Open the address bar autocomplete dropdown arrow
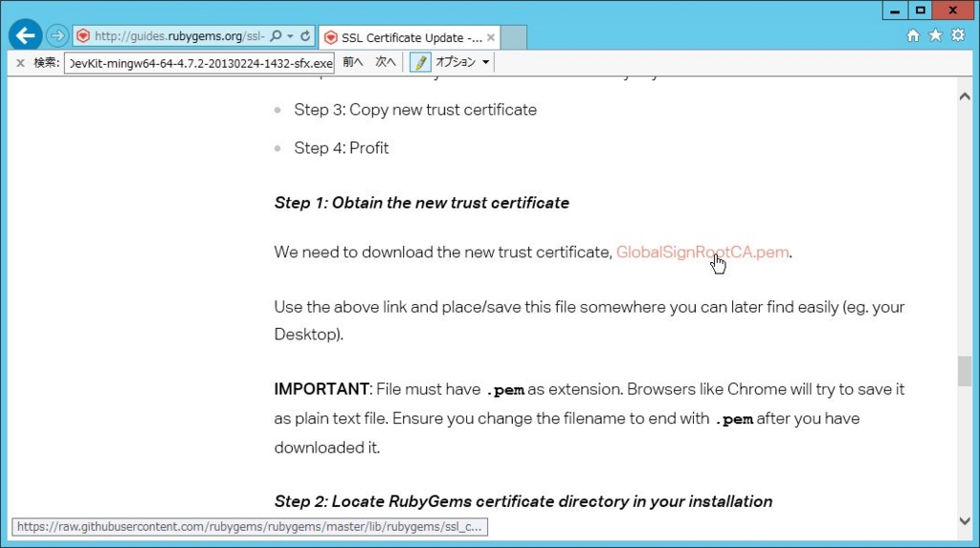Image resolution: width=980 pixels, height=548 pixels. pos(291,36)
